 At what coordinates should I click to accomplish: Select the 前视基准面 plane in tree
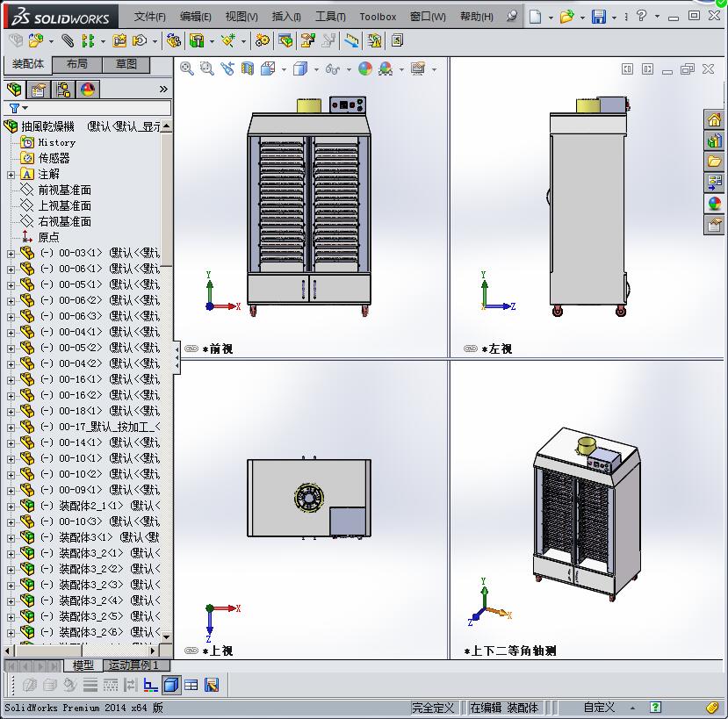point(64,190)
